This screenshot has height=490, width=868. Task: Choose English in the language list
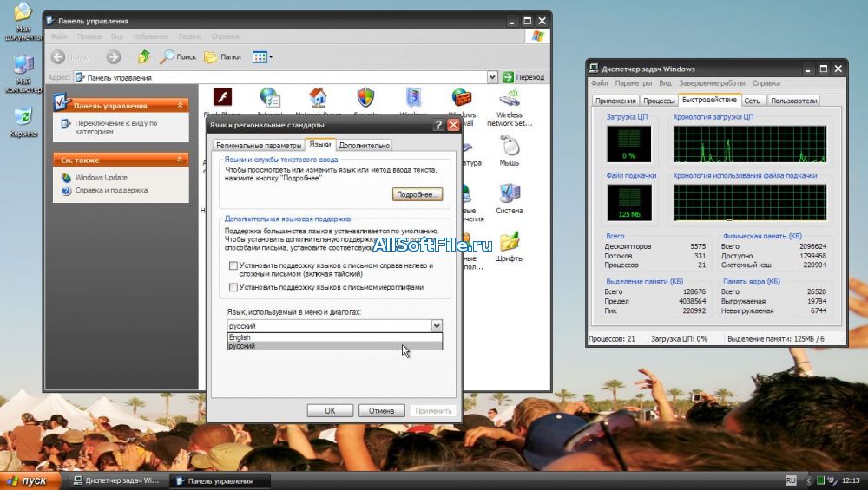(335, 337)
